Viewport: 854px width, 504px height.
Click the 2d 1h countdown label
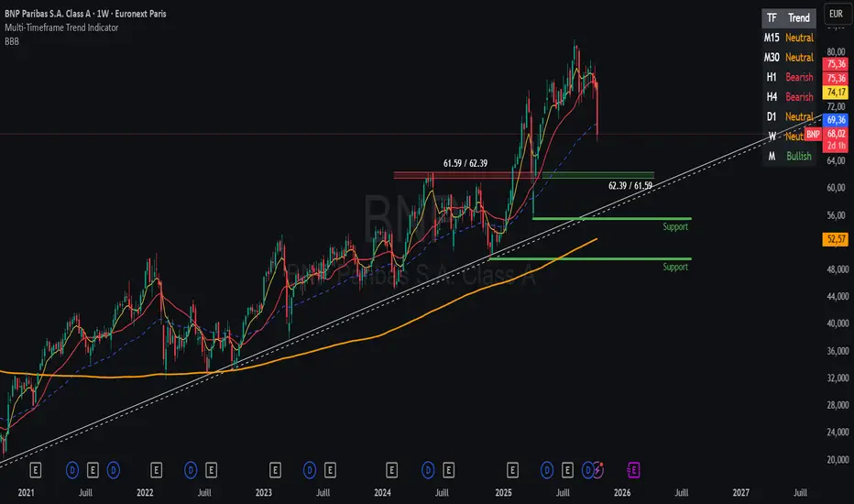tap(836, 146)
